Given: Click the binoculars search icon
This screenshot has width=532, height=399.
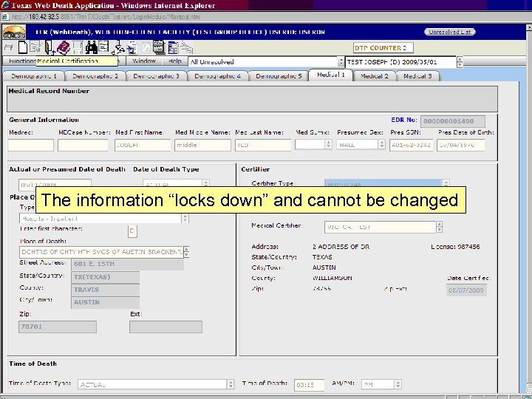Looking at the screenshot, I should [x=92, y=47].
